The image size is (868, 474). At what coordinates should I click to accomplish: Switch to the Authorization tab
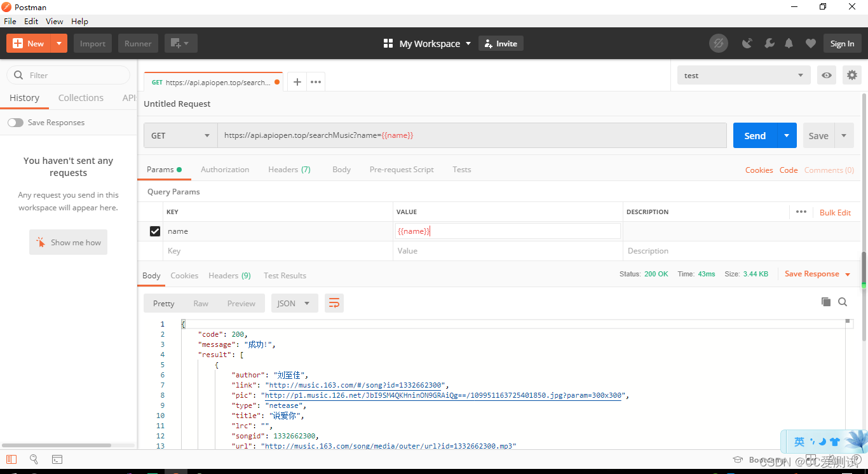(225, 170)
